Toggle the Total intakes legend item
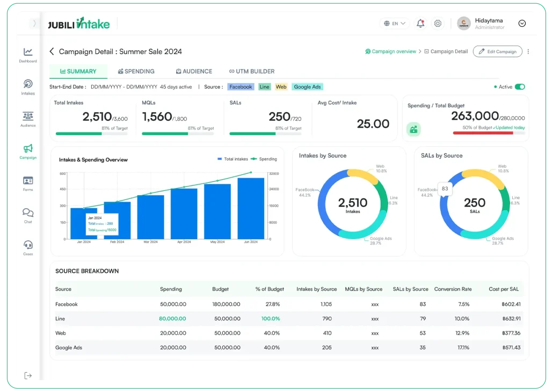Screen dimensions: 553x392 [x=233, y=159]
